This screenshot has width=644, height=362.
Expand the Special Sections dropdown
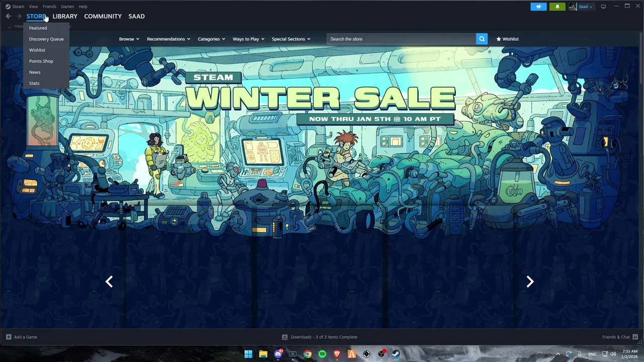[x=291, y=39]
